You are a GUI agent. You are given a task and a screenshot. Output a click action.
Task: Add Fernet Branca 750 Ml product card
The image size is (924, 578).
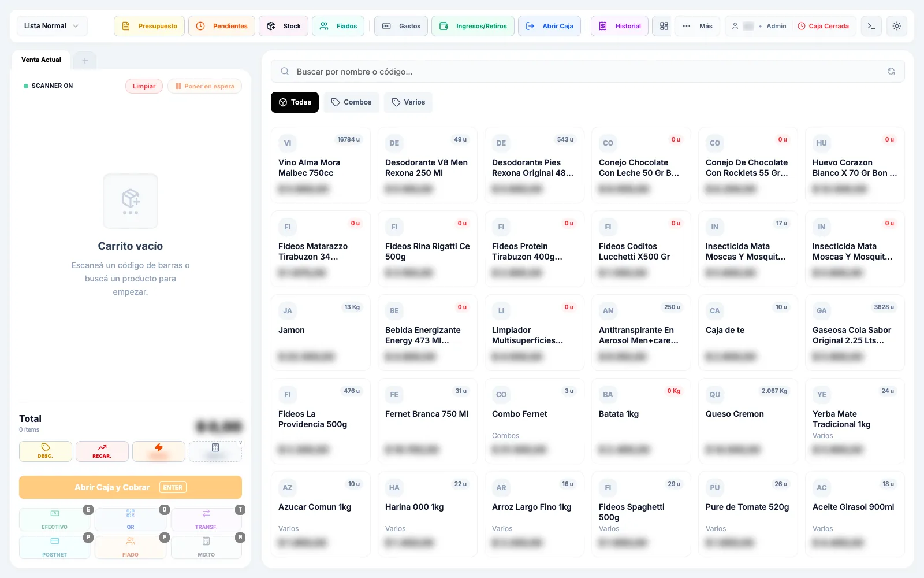point(427,421)
